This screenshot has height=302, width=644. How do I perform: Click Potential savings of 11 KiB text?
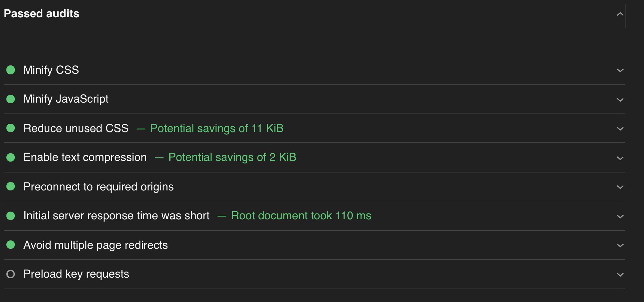[217, 128]
